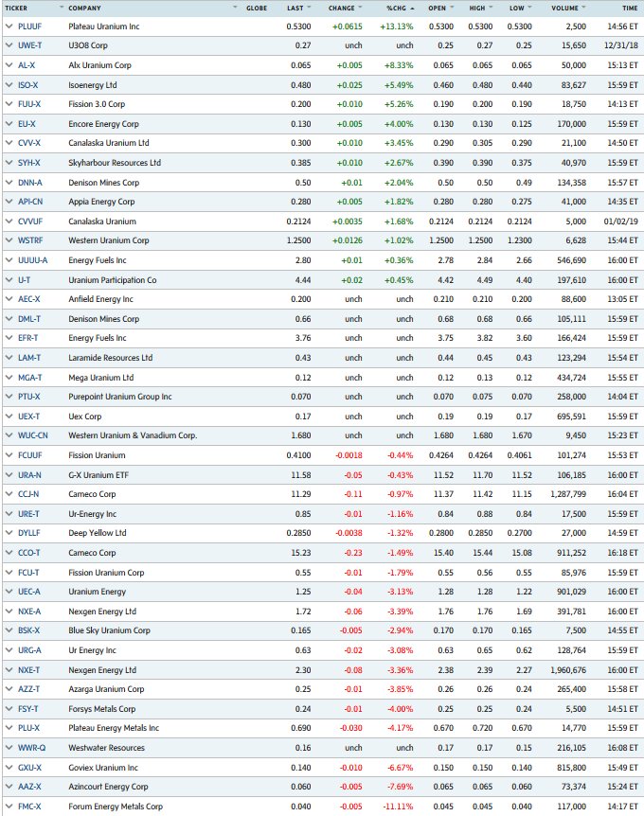644x816 pixels.
Task: Open the DML-T ticker link
Action: tap(29, 319)
